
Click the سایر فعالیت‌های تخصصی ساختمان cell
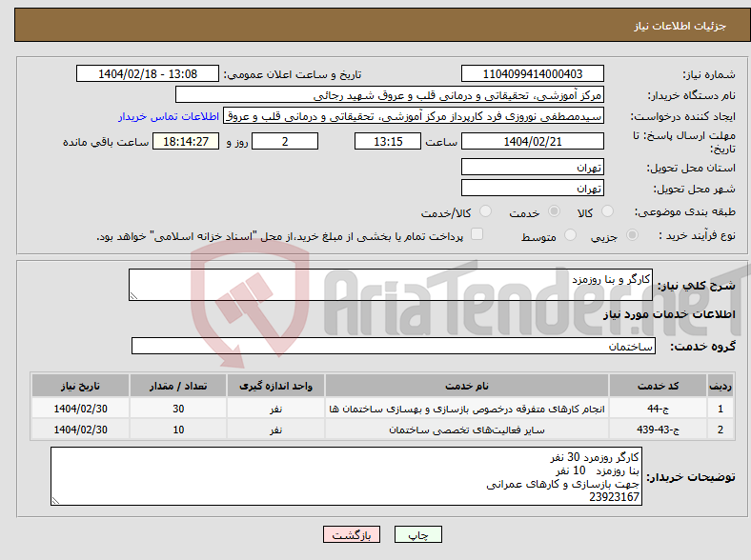pos(466,430)
